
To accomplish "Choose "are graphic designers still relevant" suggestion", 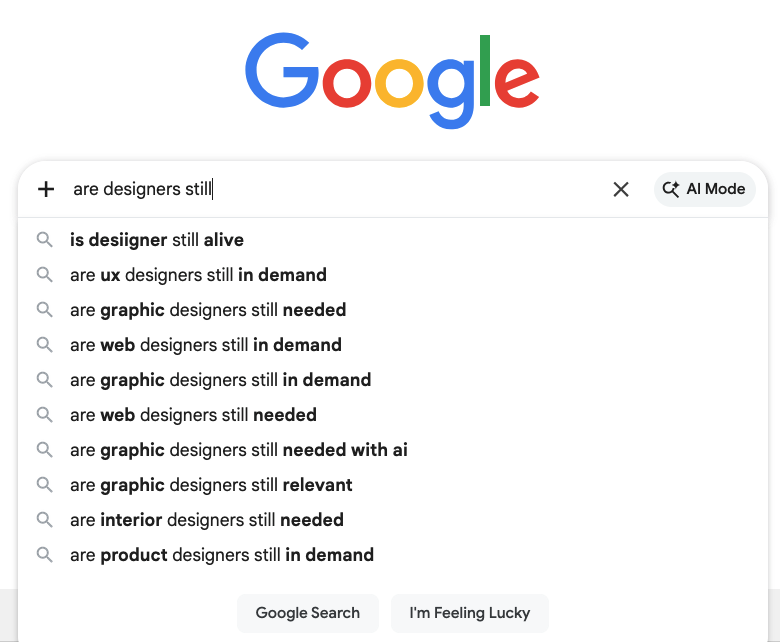I will pyautogui.click(x=211, y=485).
